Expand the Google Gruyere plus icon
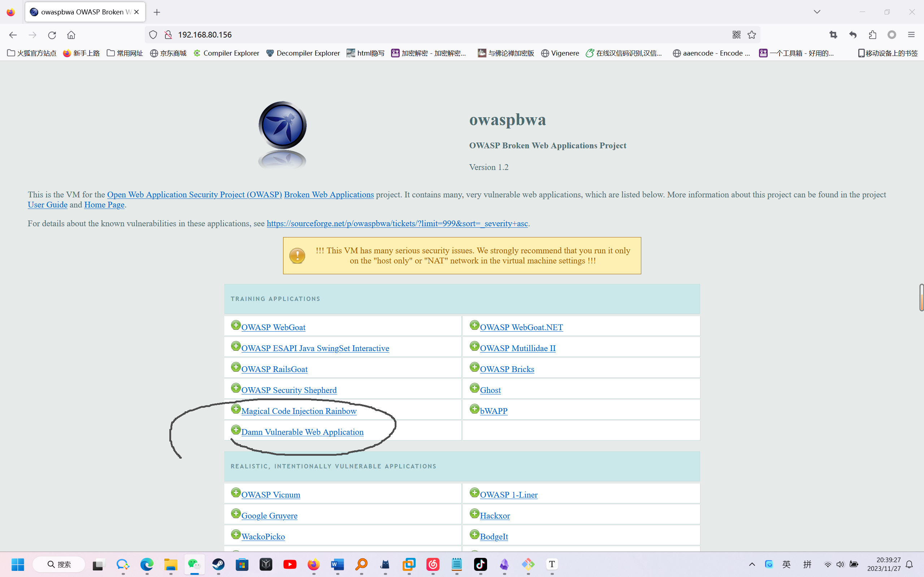The width and height of the screenshot is (924, 577). tap(236, 513)
